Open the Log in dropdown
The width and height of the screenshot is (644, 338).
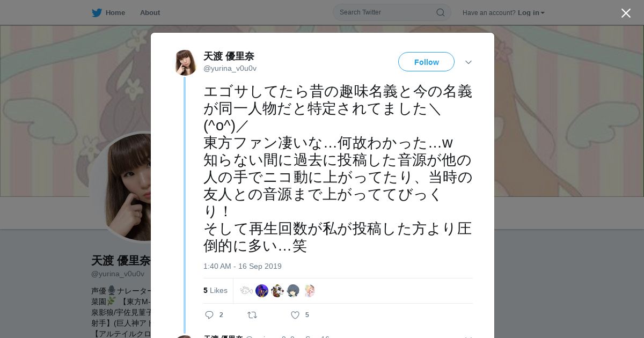pyautogui.click(x=531, y=13)
